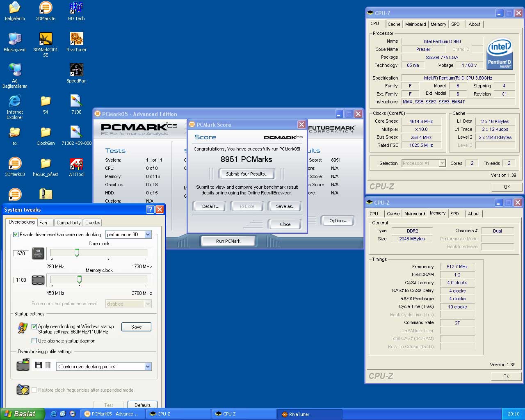This screenshot has height=420, width=525.
Task: Open Bilgisayarım on the desktop
Action: 15,42
